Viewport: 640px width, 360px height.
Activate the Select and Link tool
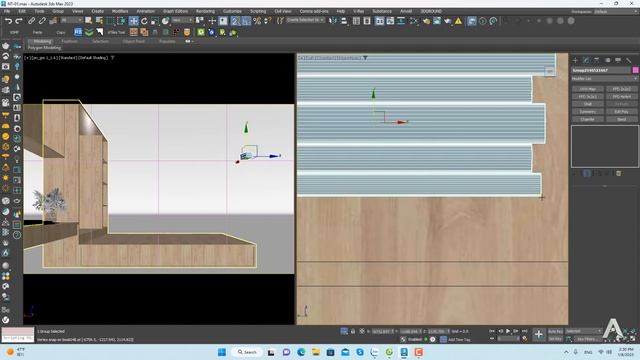click(31, 21)
